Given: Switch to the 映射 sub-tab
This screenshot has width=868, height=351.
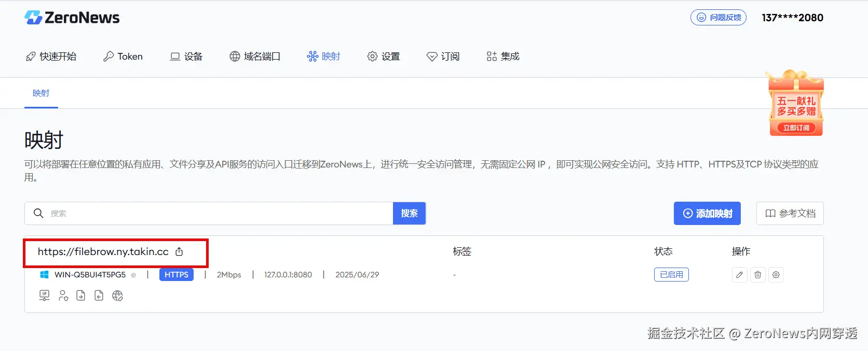Looking at the screenshot, I should [x=41, y=93].
